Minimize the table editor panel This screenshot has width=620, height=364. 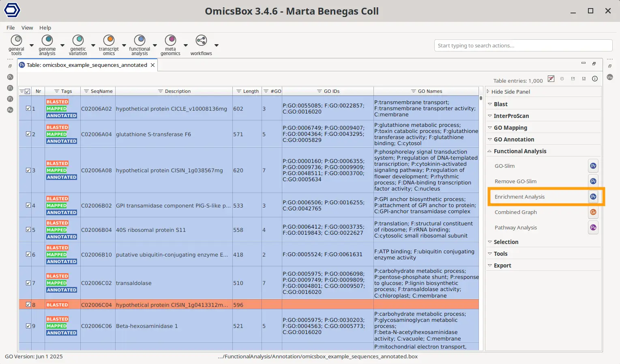(584, 63)
